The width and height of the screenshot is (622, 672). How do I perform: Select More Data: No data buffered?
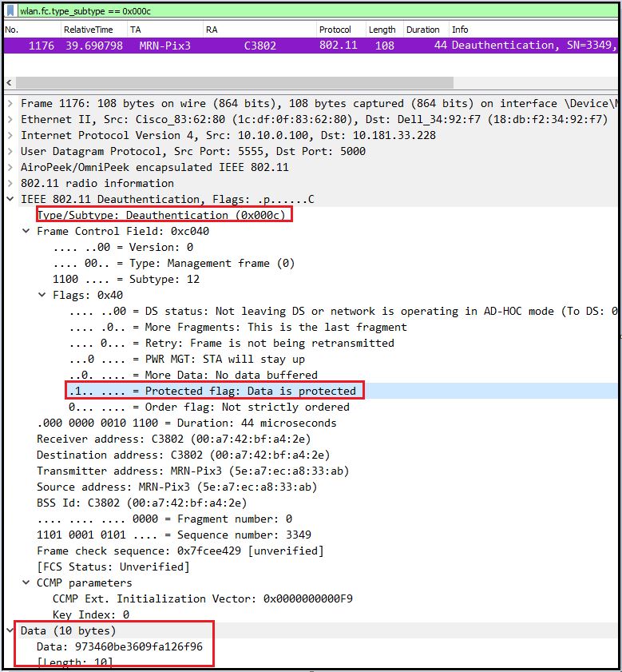click(x=193, y=375)
